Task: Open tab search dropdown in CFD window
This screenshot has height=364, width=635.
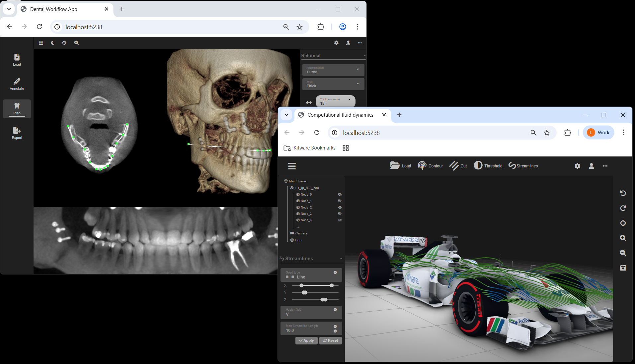Action: tap(286, 115)
